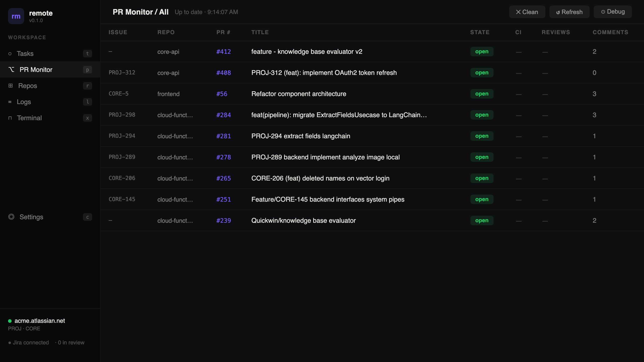The image size is (644, 362).
Task: Click the Clean button
Action: coord(527,12)
